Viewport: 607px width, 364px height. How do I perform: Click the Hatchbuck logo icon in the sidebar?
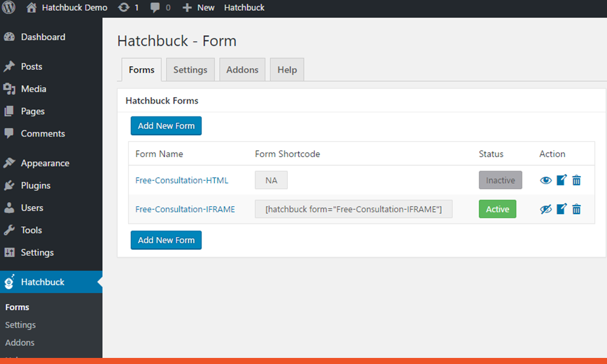[x=9, y=281]
